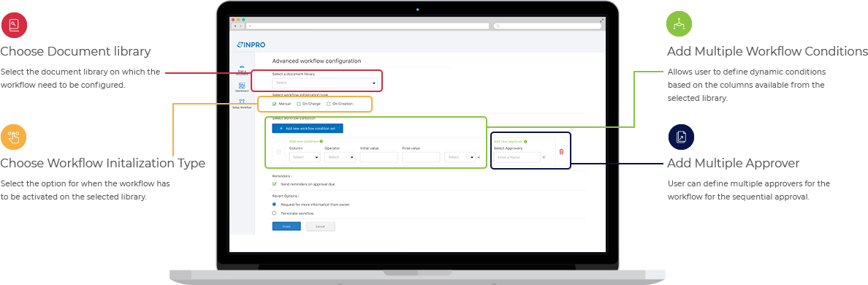Check the Manual initialization checkbox

tap(275, 104)
